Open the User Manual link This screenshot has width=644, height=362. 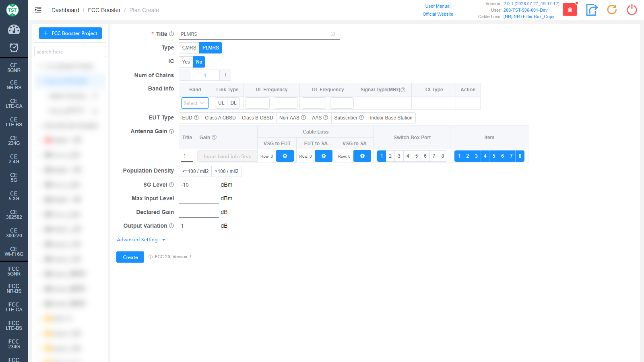pos(438,6)
